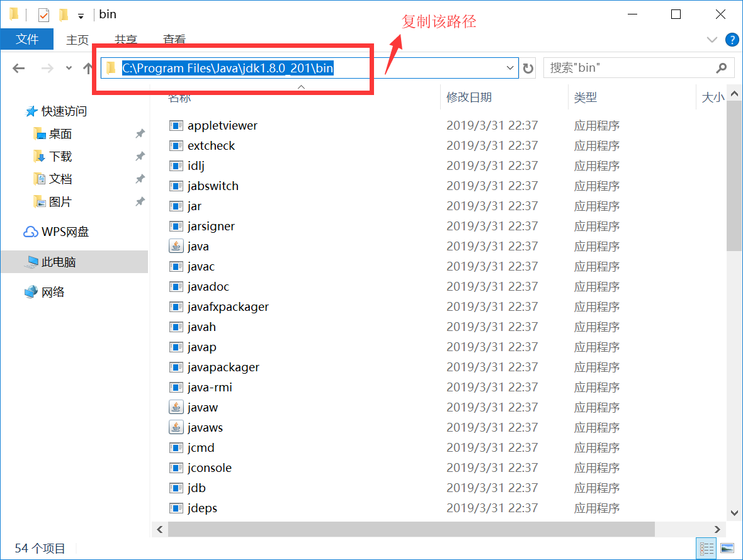Click the jdeps application icon
This screenshot has width=743, height=560.
click(x=176, y=508)
